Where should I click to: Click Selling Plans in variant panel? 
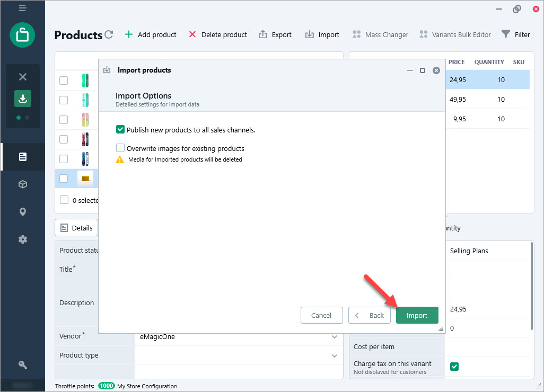pyautogui.click(x=469, y=251)
